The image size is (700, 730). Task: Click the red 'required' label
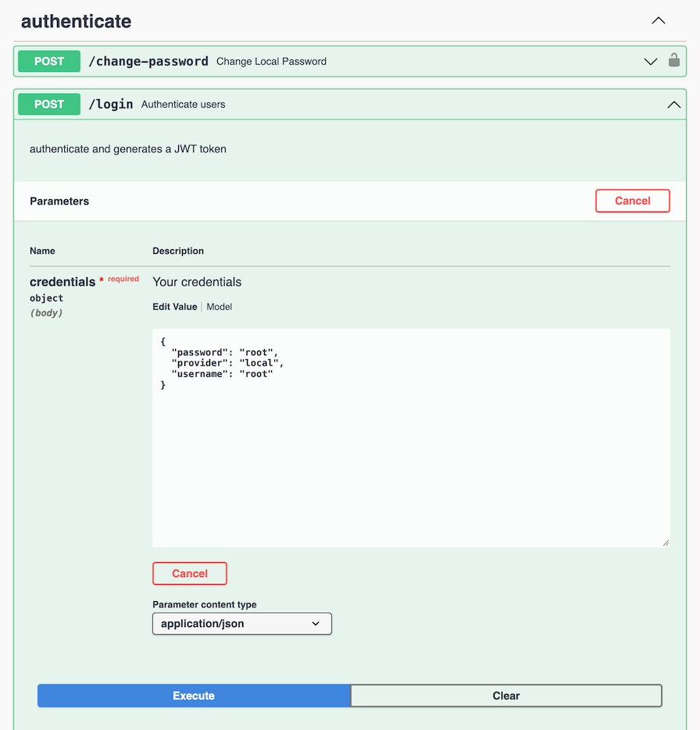[123, 279]
